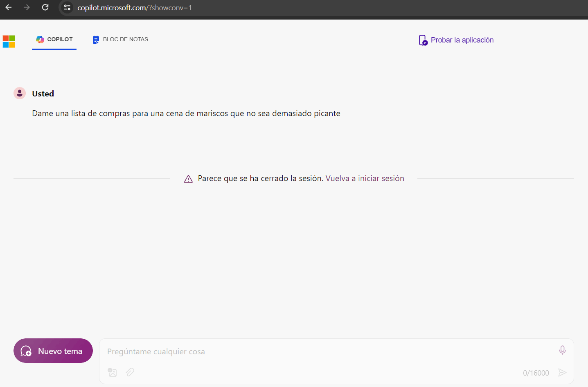
Task: Click the phone app icon beside Probar
Action: click(x=423, y=40)
